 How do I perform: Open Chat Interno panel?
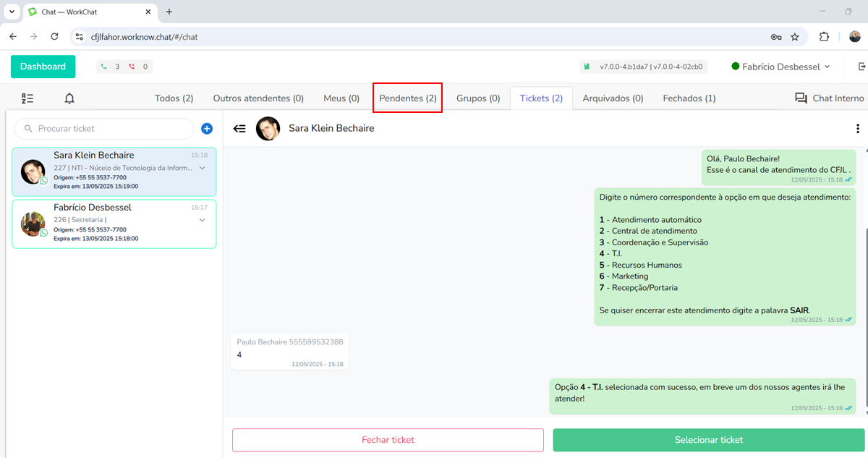(x=829, y=98)
